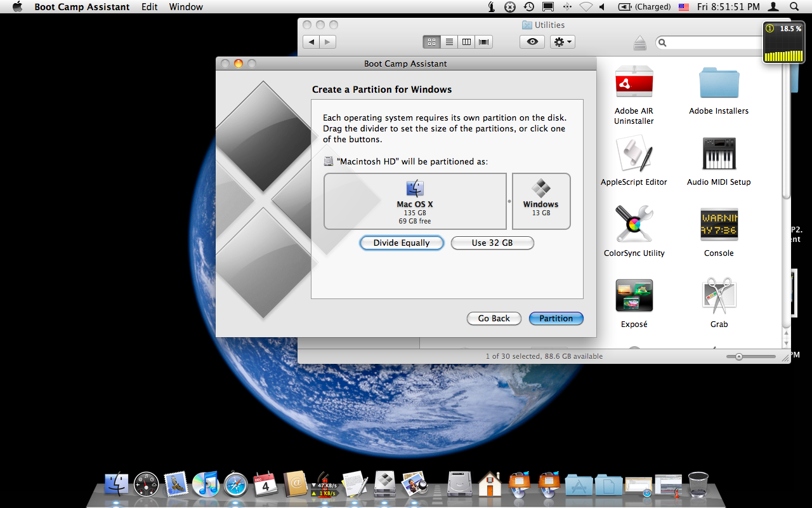Viewport: 812px width, 508px height.
Task: Switch Finder to icon view
Action: [x=431, y=42]
